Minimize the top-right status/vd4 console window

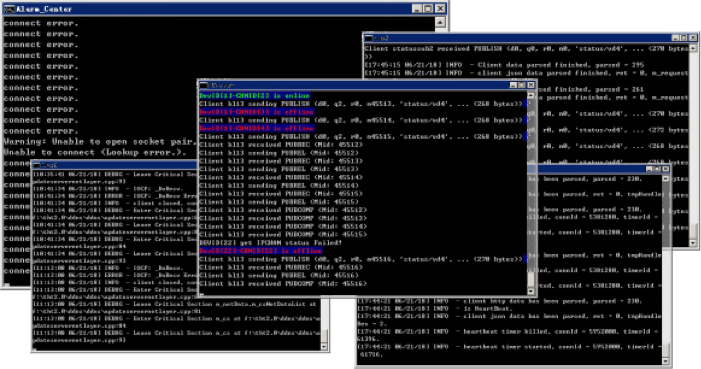[676, 38]
